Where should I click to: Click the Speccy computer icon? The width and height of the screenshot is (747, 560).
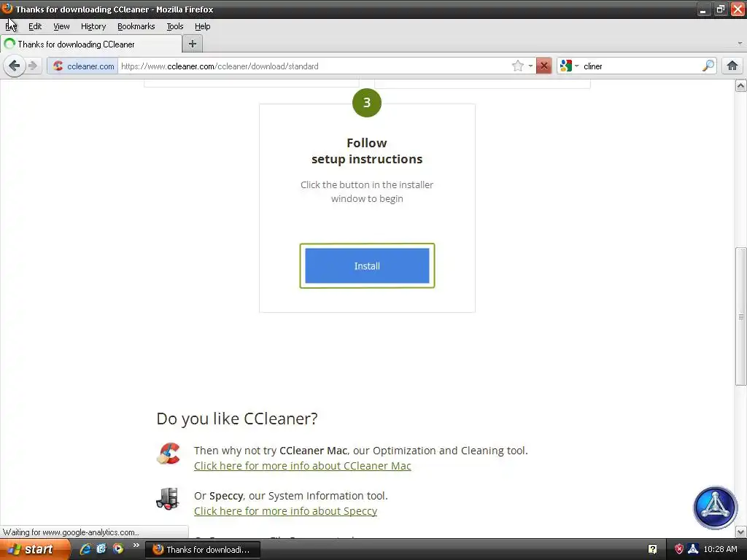tap(168, 499)
